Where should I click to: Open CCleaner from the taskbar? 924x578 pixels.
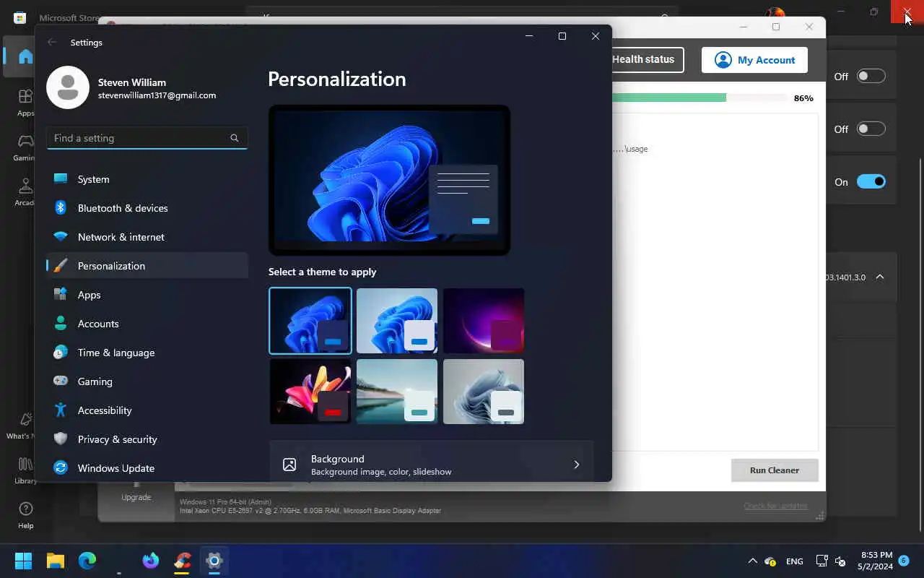(183, 561)
